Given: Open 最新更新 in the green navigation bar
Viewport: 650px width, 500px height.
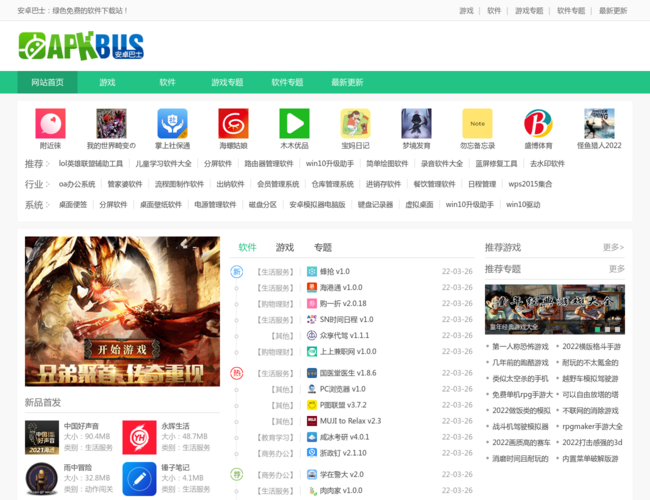Looking at the screenshot, I should [x=347, y=82].
